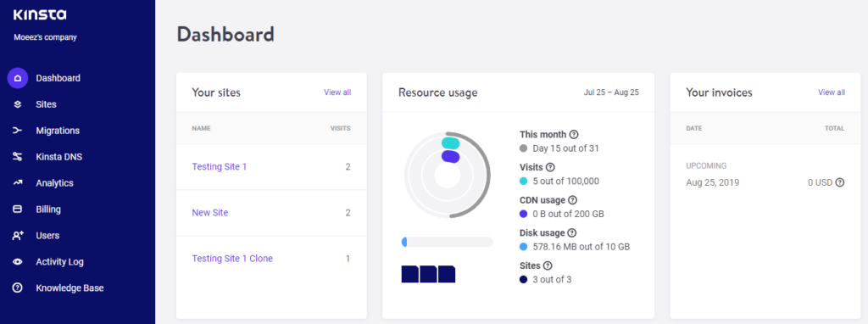Viewport: 868px width, 324px height.
Task: Click the Sites layers icon
Action: point(17,104)
